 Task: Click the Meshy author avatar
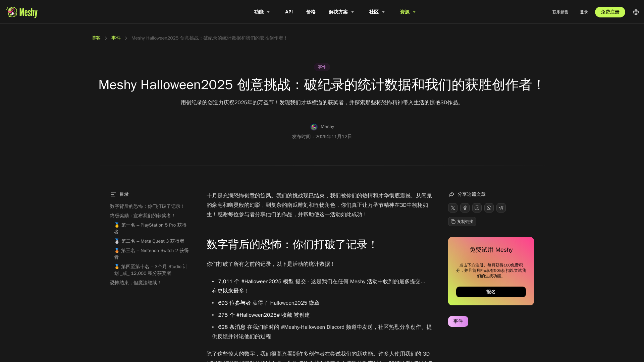(x=314, y=127)
